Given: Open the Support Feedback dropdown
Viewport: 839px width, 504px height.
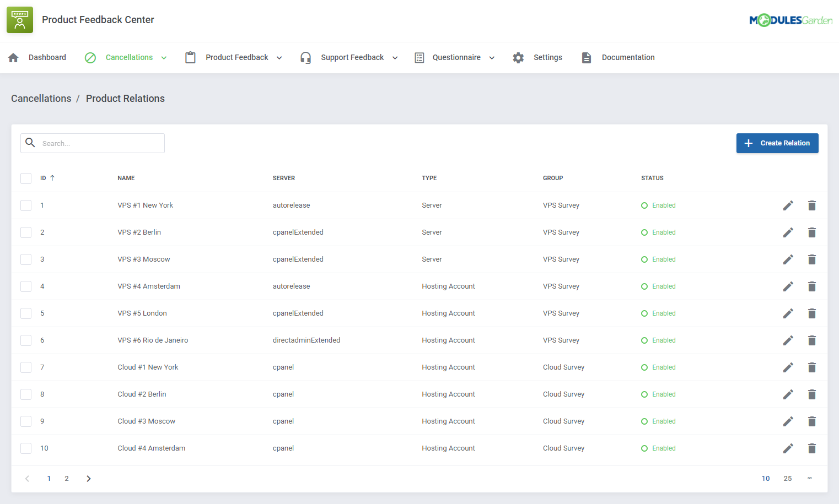Looking at the screenshot, I should [x=395, y=57].
